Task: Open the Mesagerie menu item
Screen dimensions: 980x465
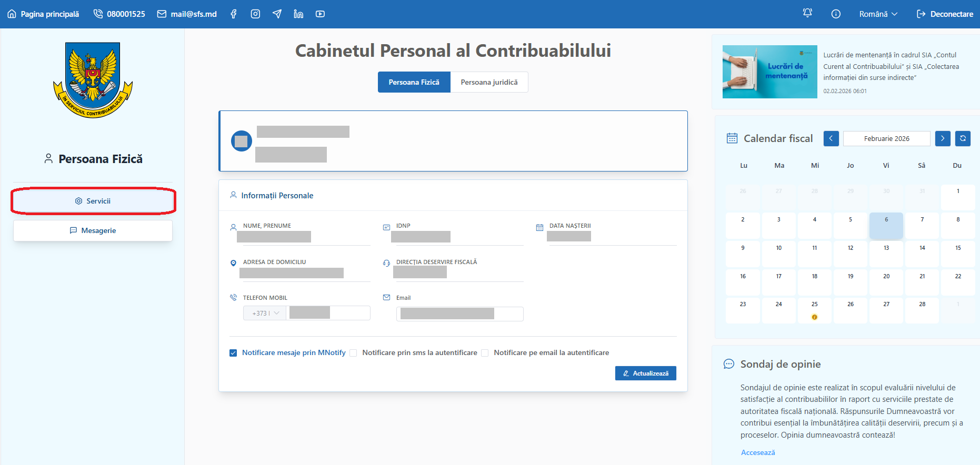Action: [x=93, y=230]
